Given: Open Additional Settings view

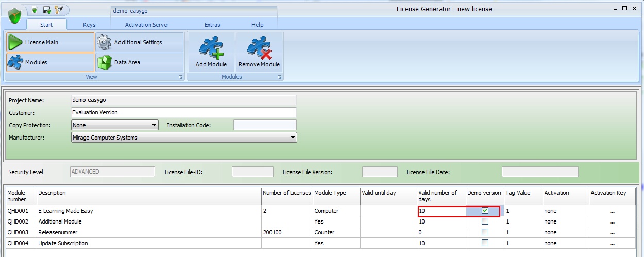Looking at the screenshot, I should (x=139, y=42).
